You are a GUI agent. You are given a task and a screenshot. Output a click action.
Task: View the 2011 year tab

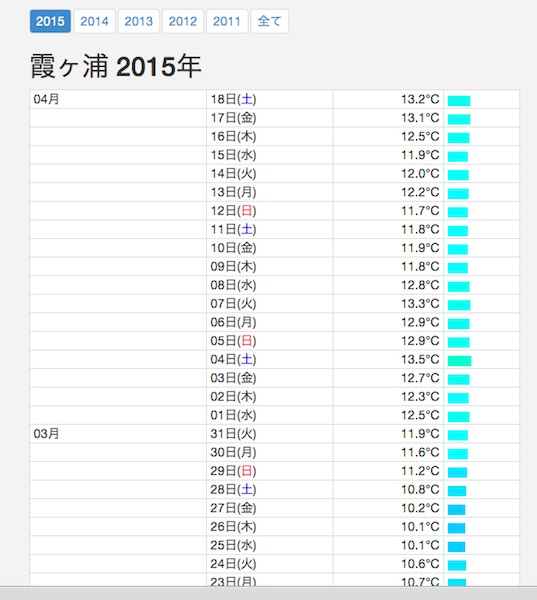pos(227,21)
